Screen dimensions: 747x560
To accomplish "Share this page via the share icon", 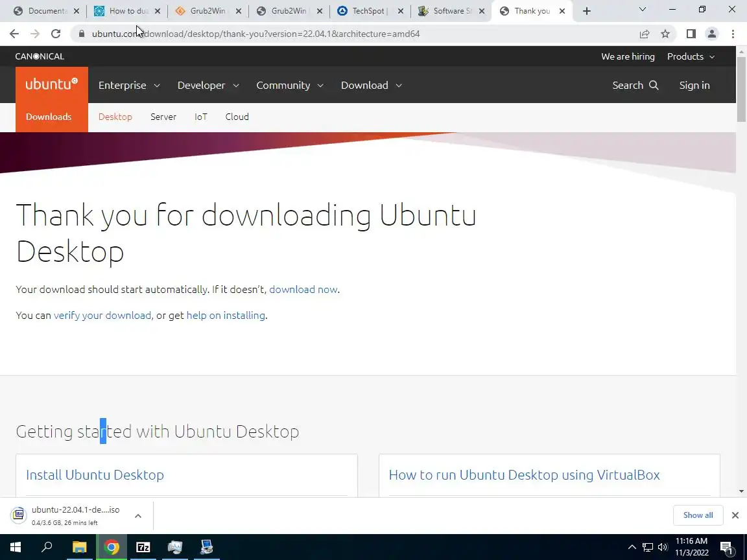I will [x=644, y=33].
